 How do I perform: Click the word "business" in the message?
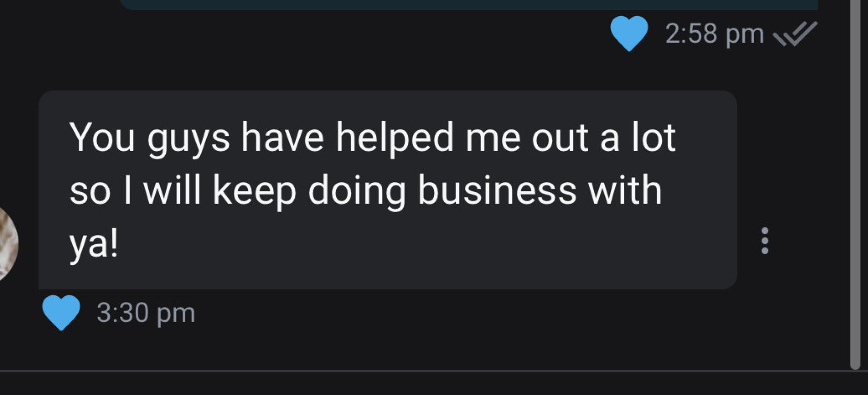497,190
